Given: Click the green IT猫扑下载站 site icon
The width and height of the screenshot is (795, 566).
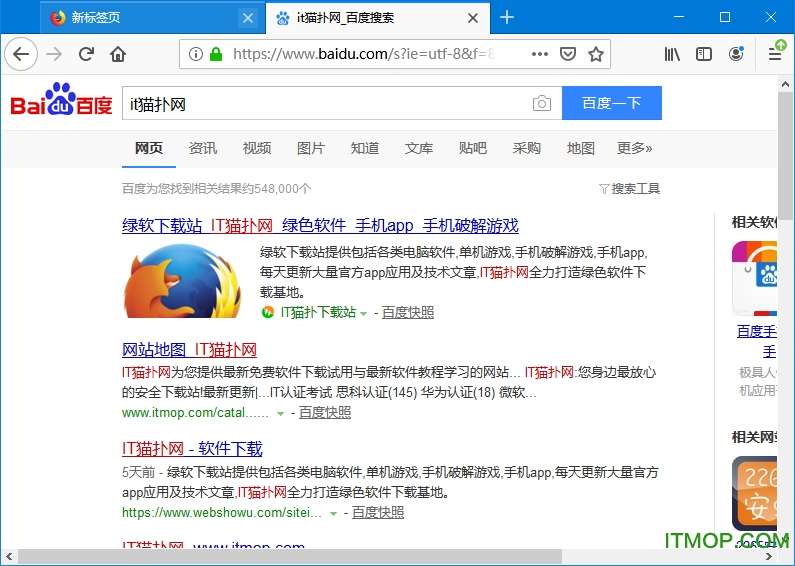Looking at the screenshot, I should pyautogui.click(x=268, y=312).
